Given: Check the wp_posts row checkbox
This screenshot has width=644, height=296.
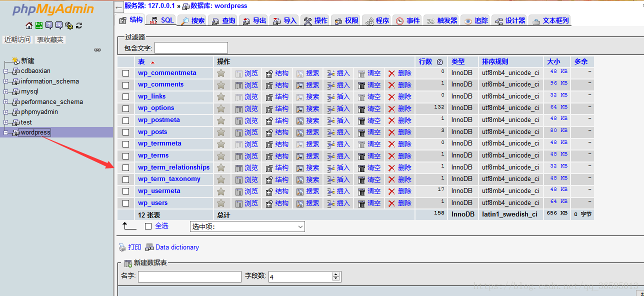Looking at the screenshot, I should pos(126,132).
